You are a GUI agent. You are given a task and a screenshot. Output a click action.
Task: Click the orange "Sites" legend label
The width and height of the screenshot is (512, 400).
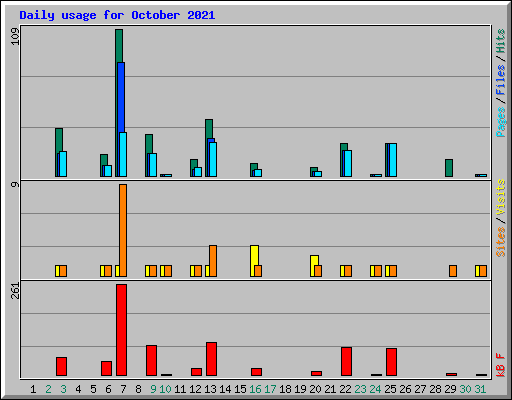(x=500, y=242)
